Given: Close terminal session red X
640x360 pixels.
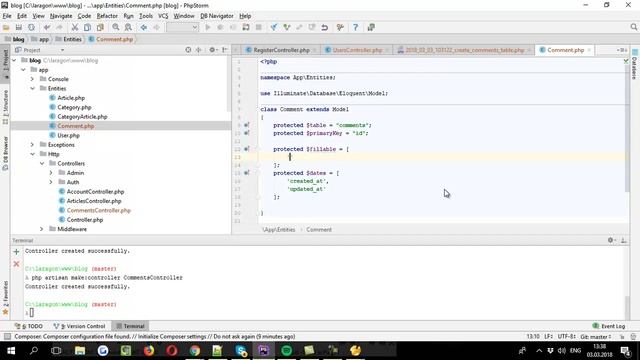Looking at the screenshot, I should [x=16, y=264].
